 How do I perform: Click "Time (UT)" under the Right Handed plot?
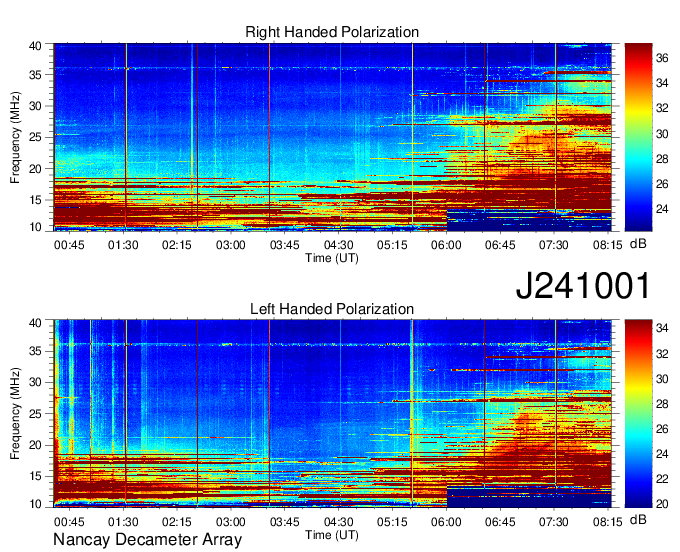(x=332, y=258)
